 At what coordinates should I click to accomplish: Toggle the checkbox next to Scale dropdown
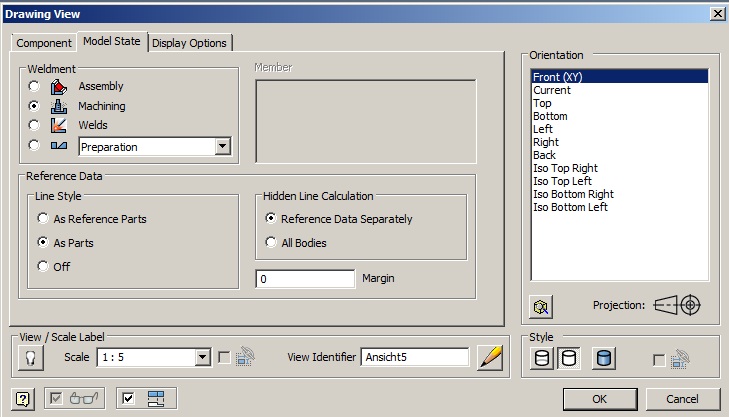(x=224, y=358)
